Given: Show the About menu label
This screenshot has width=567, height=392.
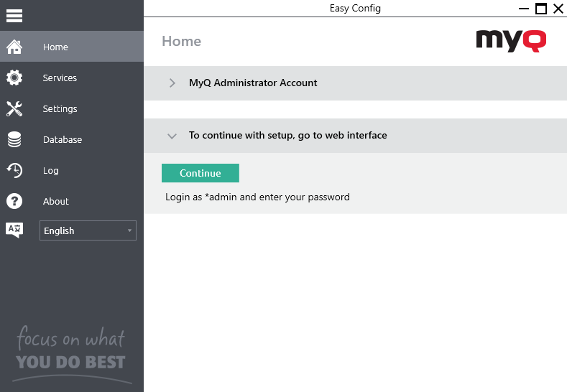Looking at the screenshot, I should [56, 202].
